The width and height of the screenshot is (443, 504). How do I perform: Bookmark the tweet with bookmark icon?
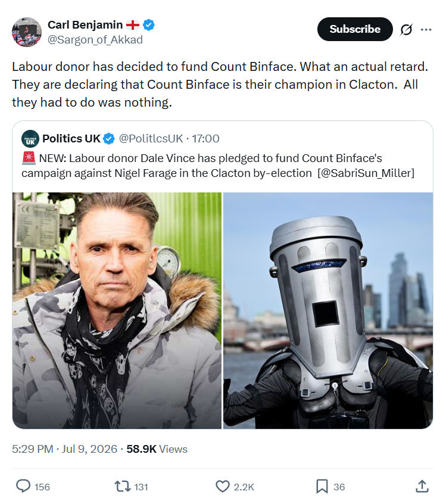(x=322, y=486)
